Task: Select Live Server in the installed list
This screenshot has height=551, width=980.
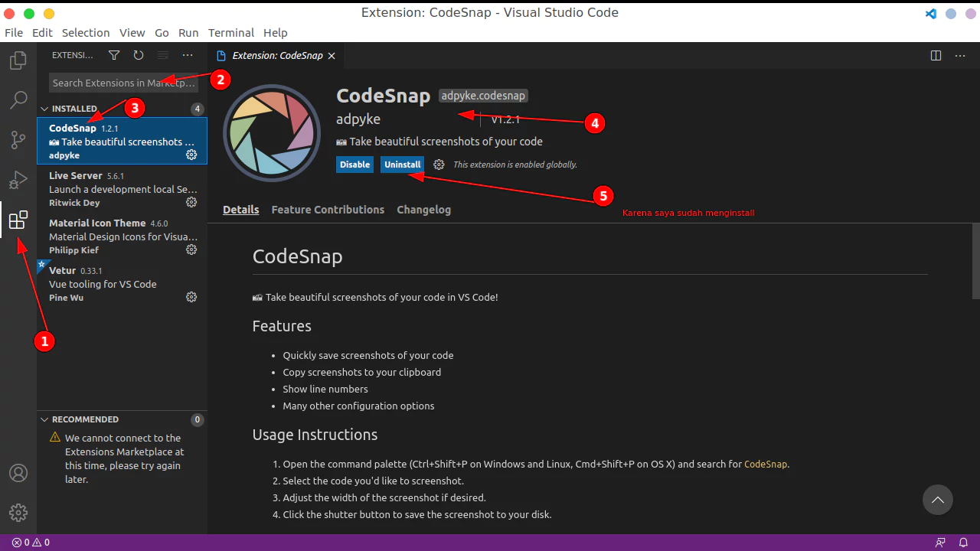Action: pos(122,188)
